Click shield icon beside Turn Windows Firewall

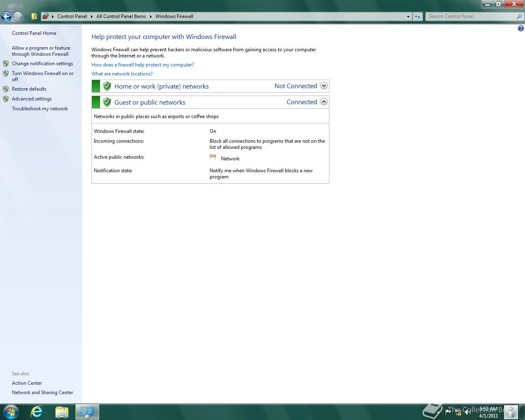pyautogui.click(x=6, y=73)
